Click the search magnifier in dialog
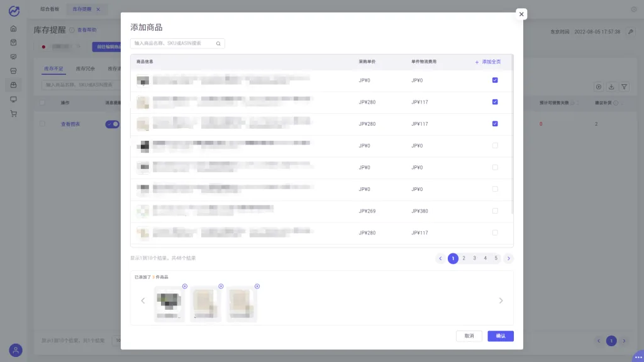The width and height of the screenshot is (644, 362). click(x=218, y=43)
